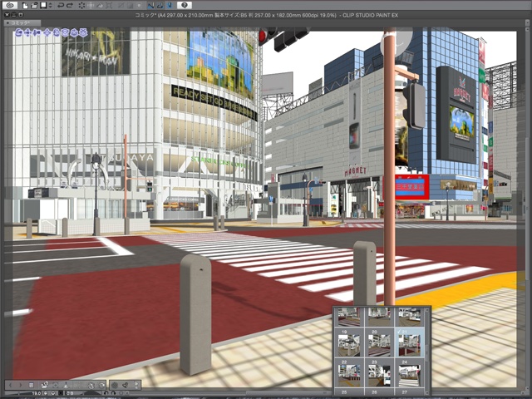This screenshot has width=532, height=399.
Task: Zoom in using the status bar button
Action: [x=53, y=393]
